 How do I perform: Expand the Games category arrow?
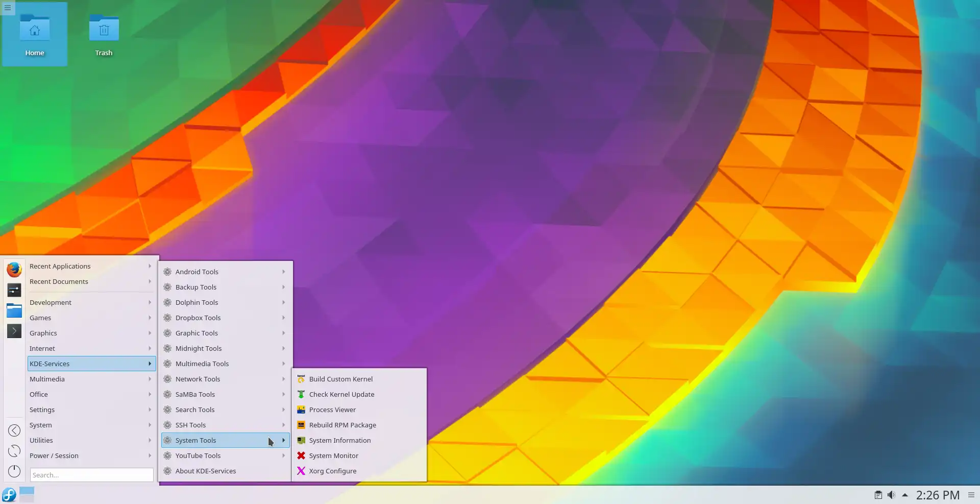tap(150, 318)
